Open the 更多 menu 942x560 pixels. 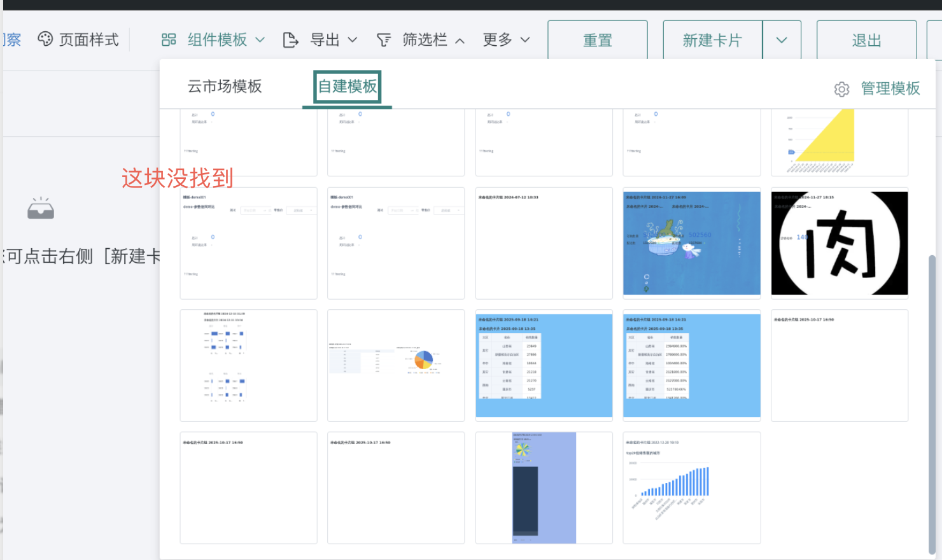pos(506,40)
